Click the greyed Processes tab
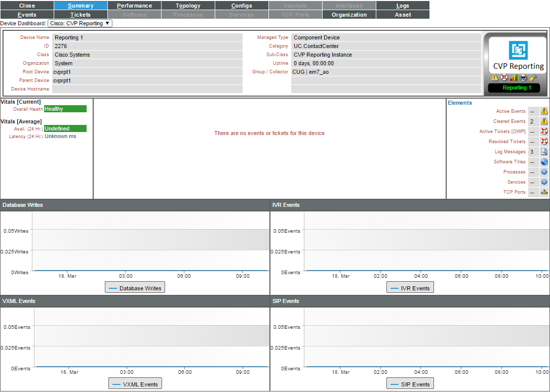The image size is (550, 392). [x=188, y=15]
